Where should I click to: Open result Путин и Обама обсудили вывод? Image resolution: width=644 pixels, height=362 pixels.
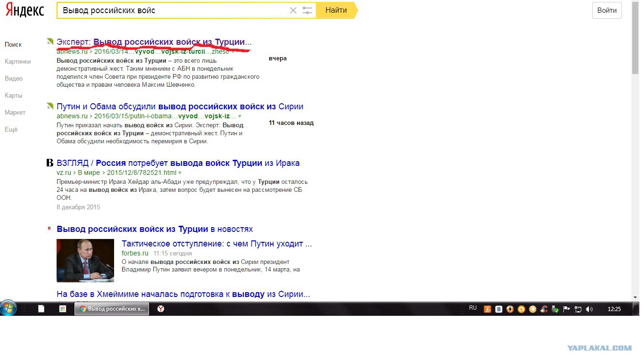(180, 107)
